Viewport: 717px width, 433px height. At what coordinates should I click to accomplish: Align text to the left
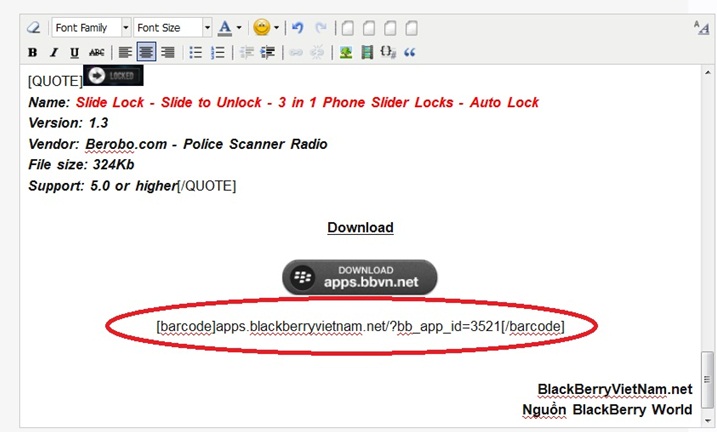(125, 52)
